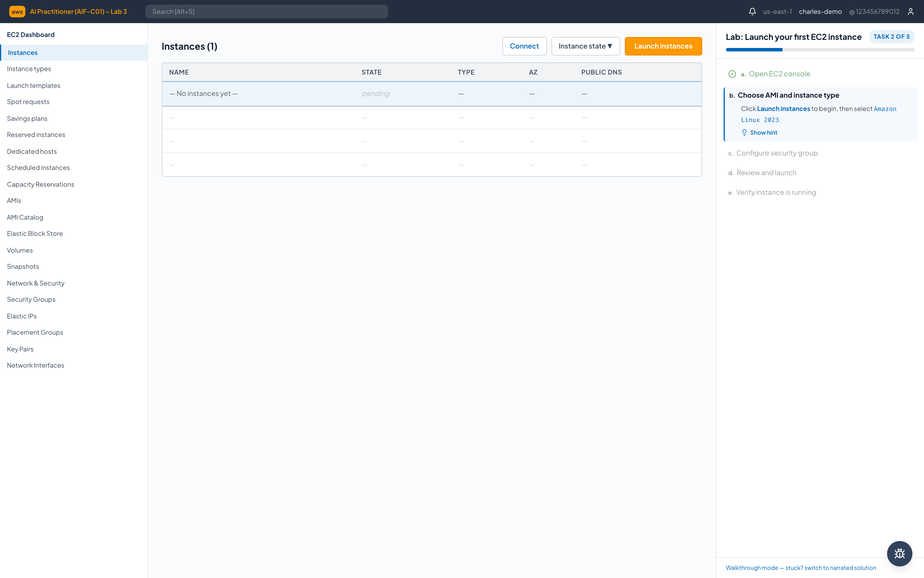Open the notifications bell

tap(752, 12)
